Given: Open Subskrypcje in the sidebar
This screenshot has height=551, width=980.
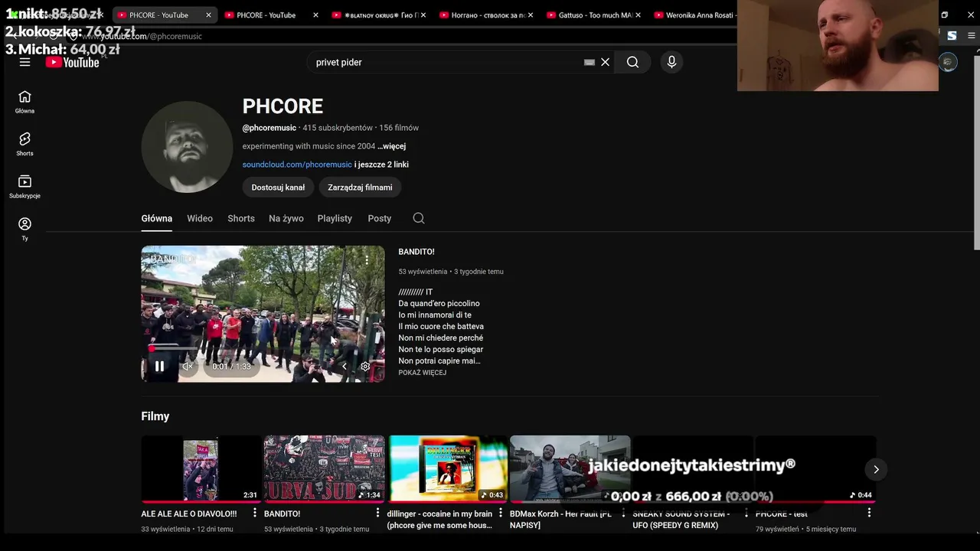Looking at the screenshot, I should (x=24, y=187).
